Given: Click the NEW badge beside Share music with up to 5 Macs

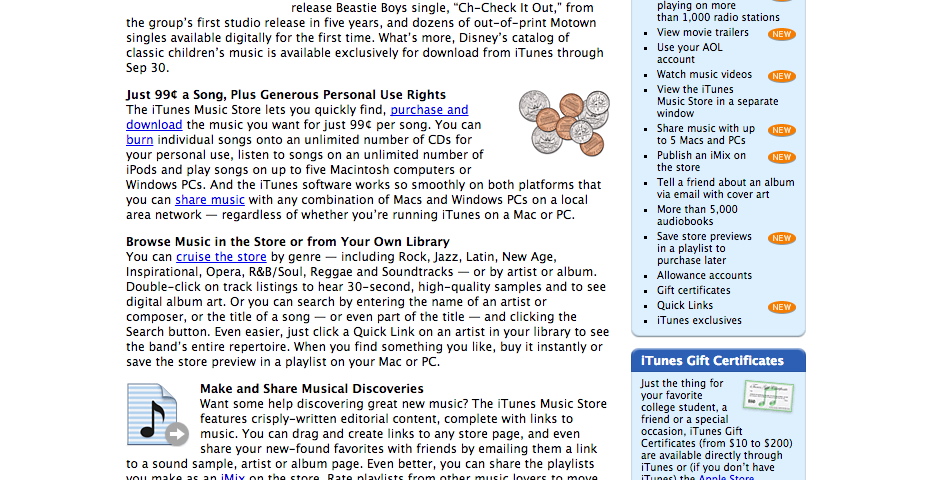Looking at the screenshot, I should click(x=782, y=130).
